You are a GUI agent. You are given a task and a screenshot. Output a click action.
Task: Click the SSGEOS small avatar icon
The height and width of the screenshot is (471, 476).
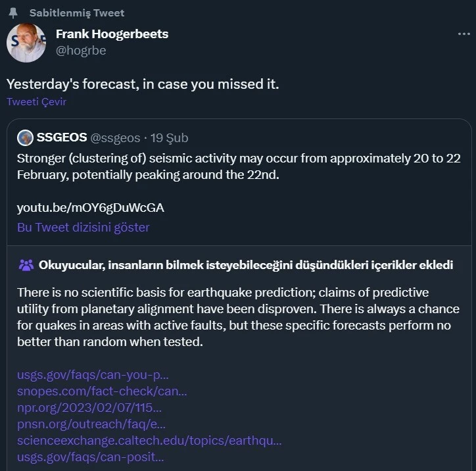pos(25,137)
